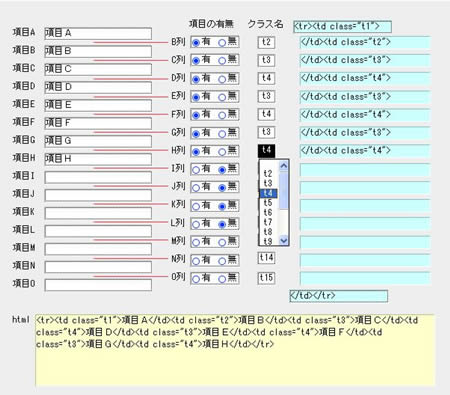Open C列 class name dropdown showing t3
The height and width of the screenshot is (395, 450).
click(266, 60)
